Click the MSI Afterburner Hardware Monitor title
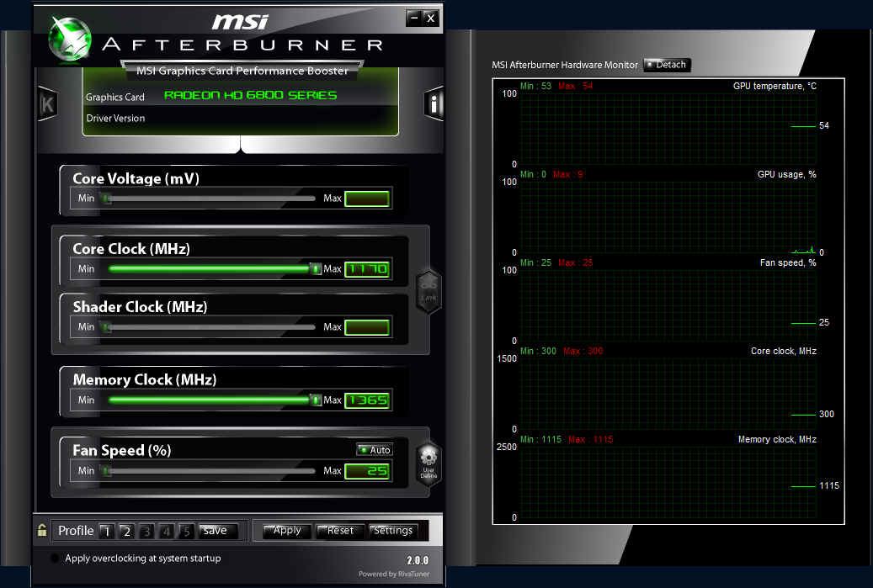873x588 pixels. tap(565, 65)
